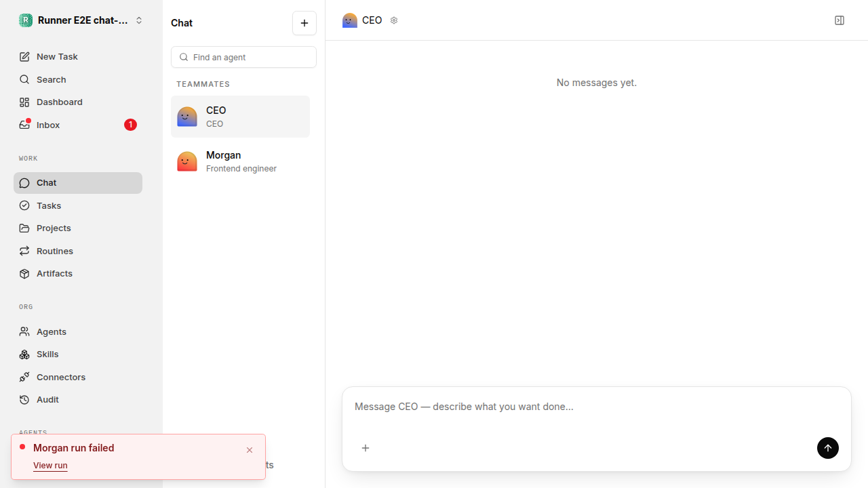Click the Dashboard grid icon
This screenshot has width=868, height=488.
pyautogui.click(x=24, y=102)
